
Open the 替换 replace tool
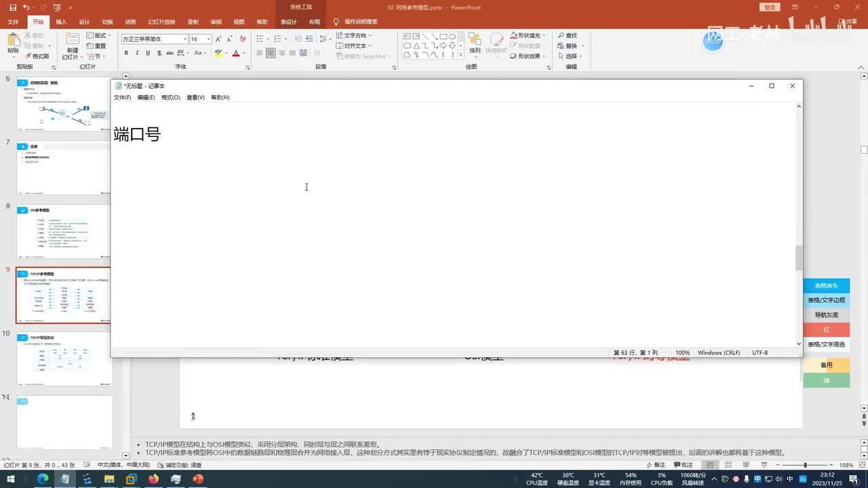[x=570, y=46]
